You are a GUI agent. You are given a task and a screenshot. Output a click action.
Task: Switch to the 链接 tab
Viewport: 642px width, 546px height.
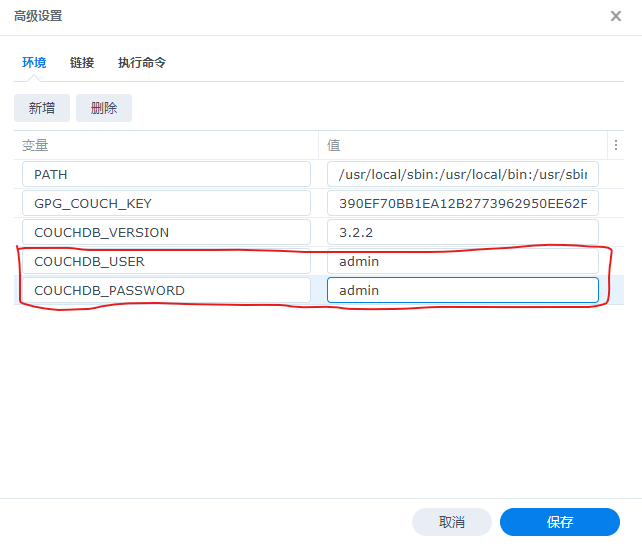[82, 63]
